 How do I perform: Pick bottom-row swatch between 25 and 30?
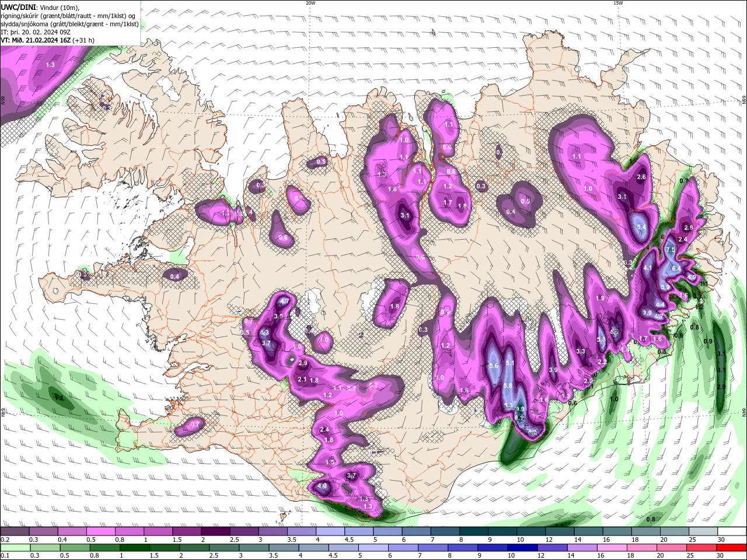tap(703, 548)
